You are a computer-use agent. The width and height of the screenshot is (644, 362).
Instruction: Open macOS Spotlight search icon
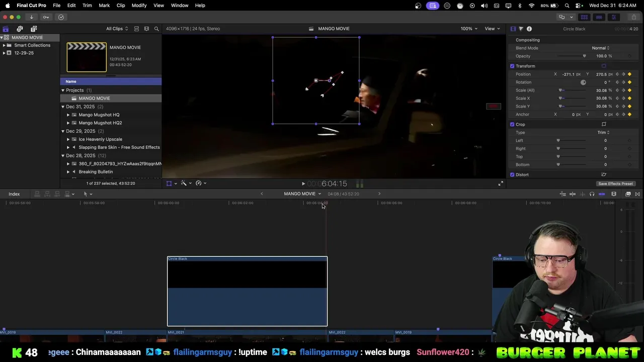point(567,6)
